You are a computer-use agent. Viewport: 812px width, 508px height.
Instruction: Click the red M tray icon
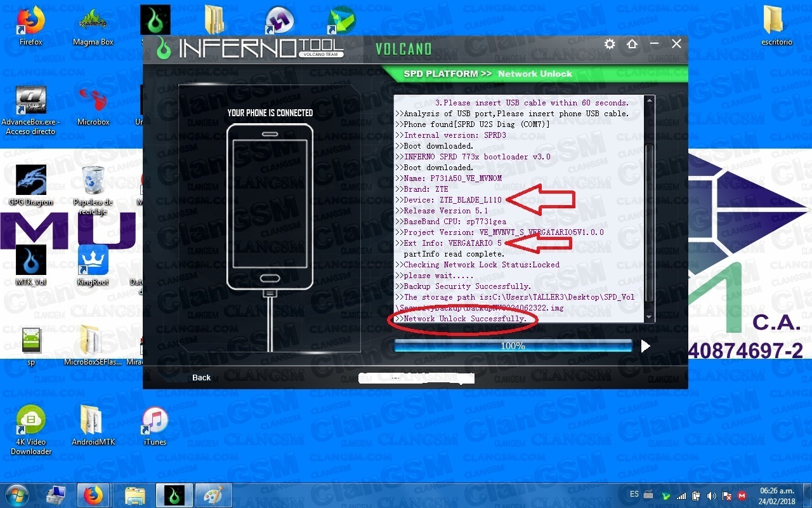point(742,495)
